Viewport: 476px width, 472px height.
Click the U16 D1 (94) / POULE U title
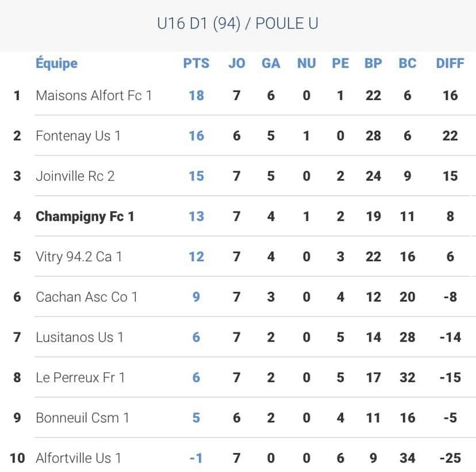(238, 24)
